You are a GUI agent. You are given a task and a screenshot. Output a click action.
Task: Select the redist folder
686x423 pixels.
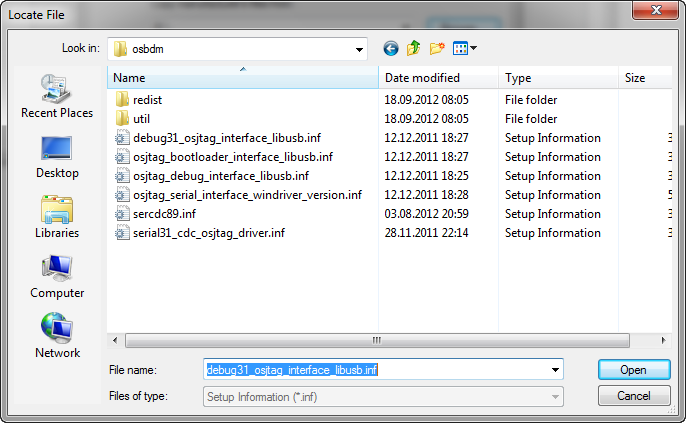tap(147, 100)
